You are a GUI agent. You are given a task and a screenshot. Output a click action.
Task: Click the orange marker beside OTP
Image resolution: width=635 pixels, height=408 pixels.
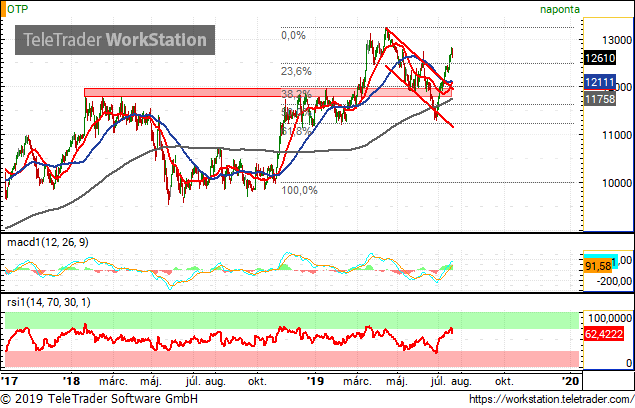[3, 9]
